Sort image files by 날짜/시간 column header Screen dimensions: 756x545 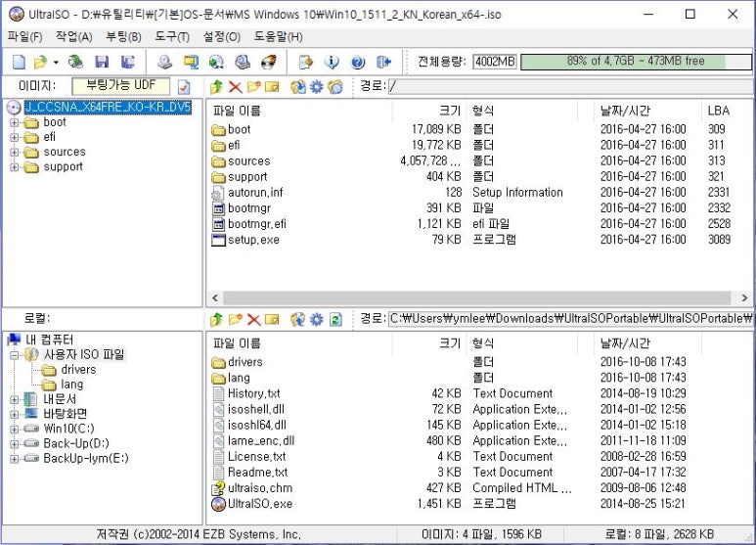pyautogui.click(x=647, y=111)
